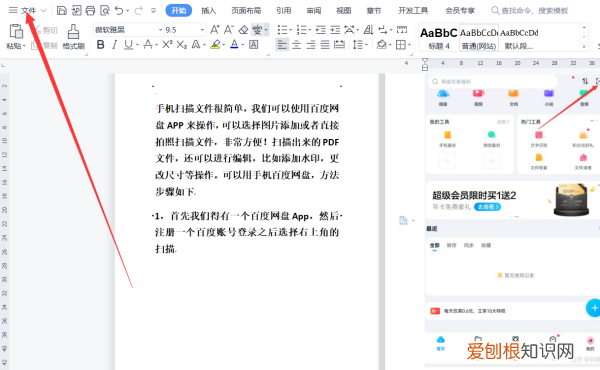Increase font size with the A+ icon
The image size is (600, 370).
(215, 29)
